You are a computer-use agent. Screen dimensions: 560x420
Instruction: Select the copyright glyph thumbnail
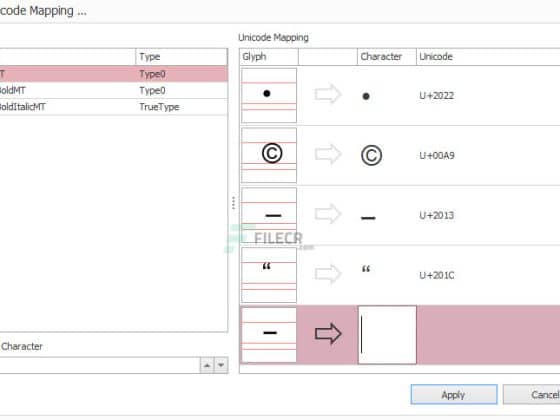(x=269, y=155)
